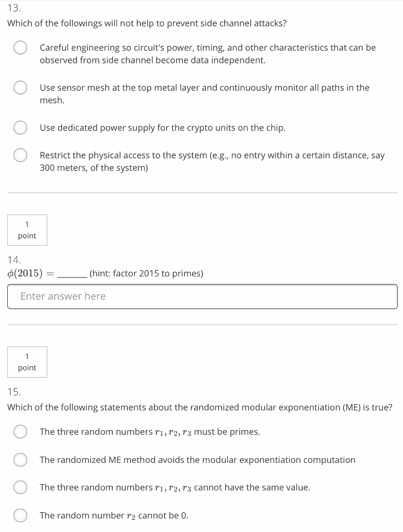Click the 'observed from side channel' text line
This screenshot has width=403, height=532.
pyautogui.click(x=152, y=60)
